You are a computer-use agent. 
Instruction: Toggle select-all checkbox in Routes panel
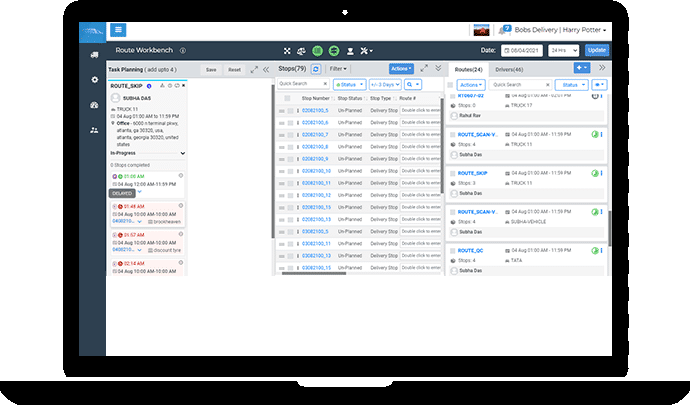(450, 85)
